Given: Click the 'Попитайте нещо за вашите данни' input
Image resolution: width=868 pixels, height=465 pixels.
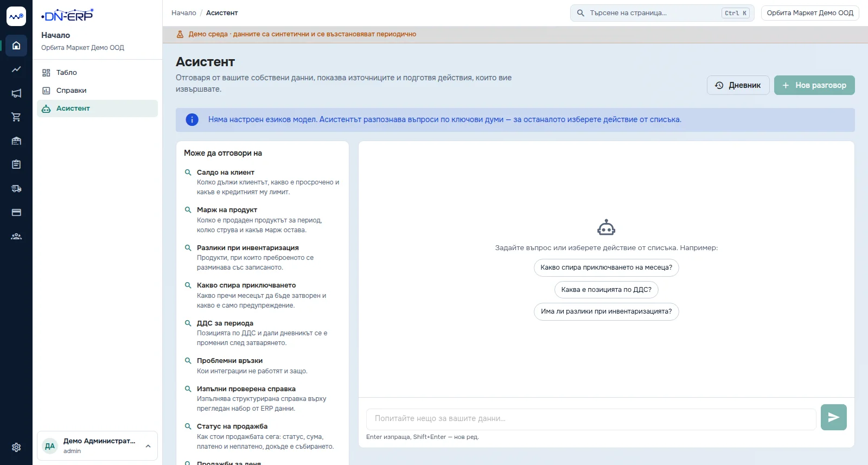Looking at the screenshot, I should pyautogui.click(x=591, y=419).
